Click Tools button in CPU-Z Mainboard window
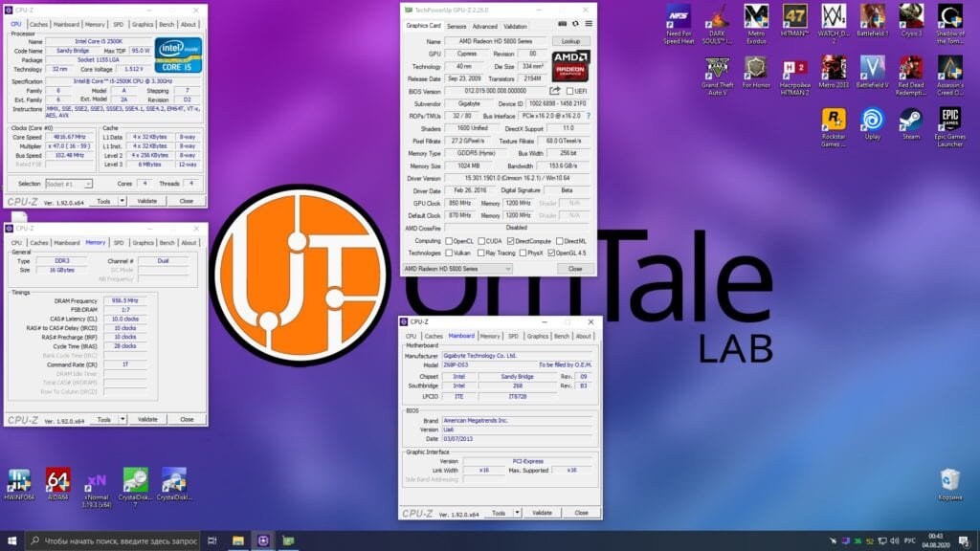 coord(498,513)
